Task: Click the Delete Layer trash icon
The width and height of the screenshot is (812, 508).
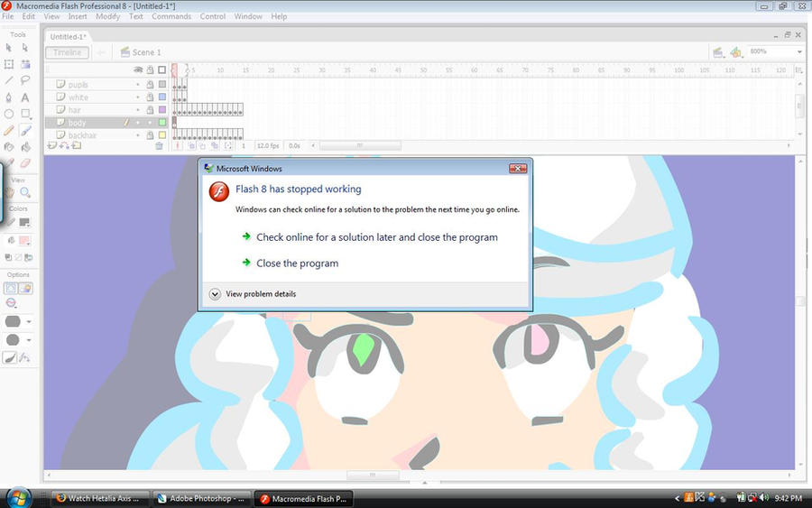Action: pyautogui.click(x=160, y=146)
